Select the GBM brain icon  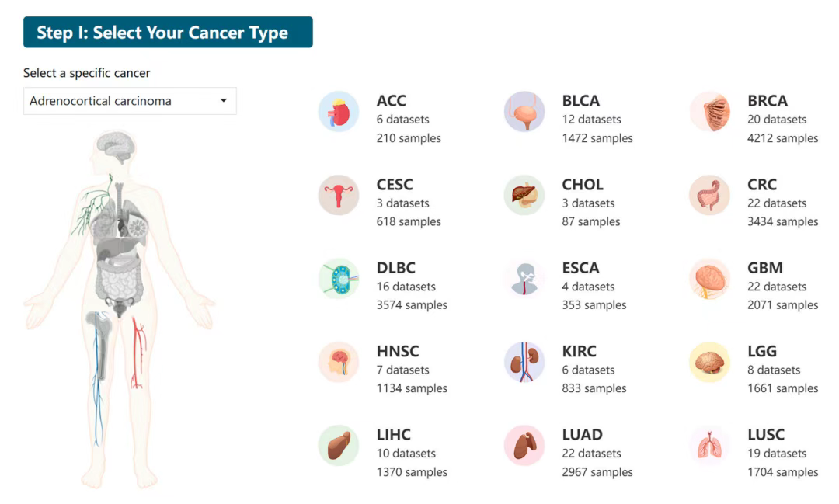pyautogui.click(x=709, y=278)
